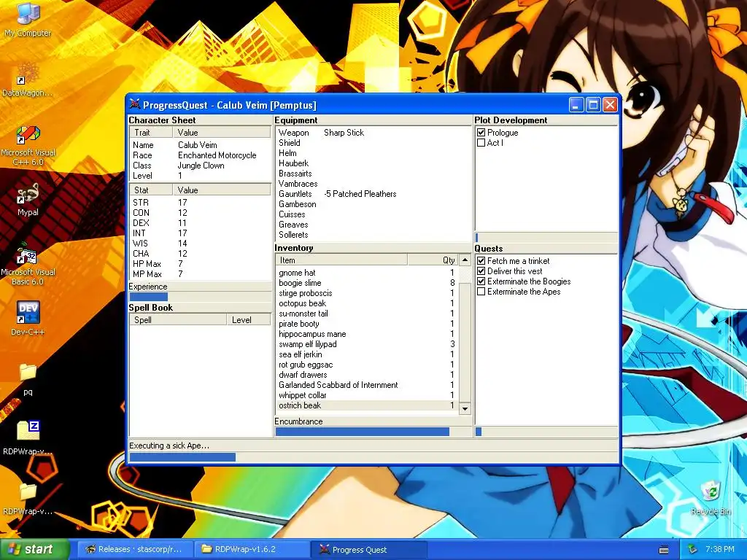Click the inventory scrollbar thumb
The height and width of the screenshot is (560, 747).
(x=465, y=343)
